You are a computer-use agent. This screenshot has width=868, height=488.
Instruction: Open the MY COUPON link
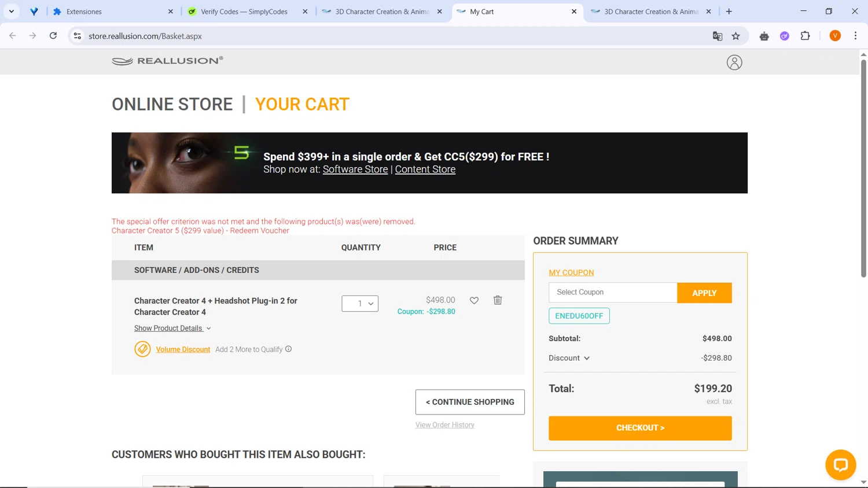coord(571,272)
